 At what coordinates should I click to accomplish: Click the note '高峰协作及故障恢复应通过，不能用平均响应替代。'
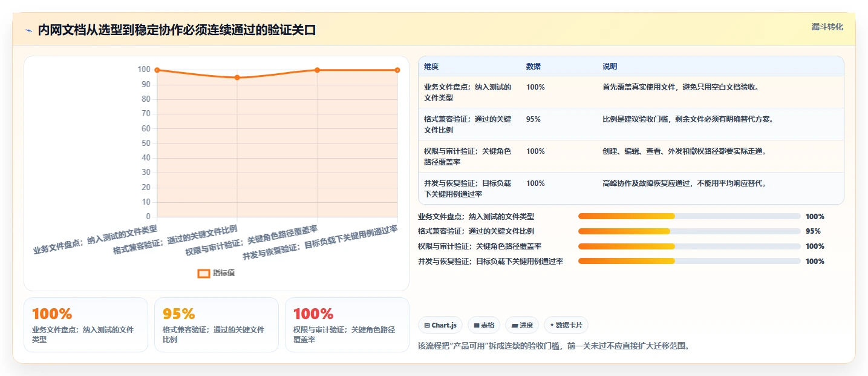tap(684, 183)
